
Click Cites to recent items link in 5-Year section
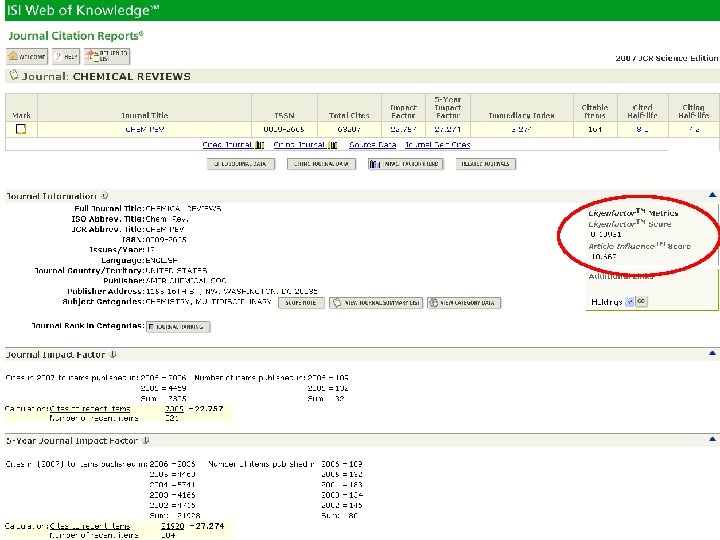pyautogui.click(x=90, y=526)
